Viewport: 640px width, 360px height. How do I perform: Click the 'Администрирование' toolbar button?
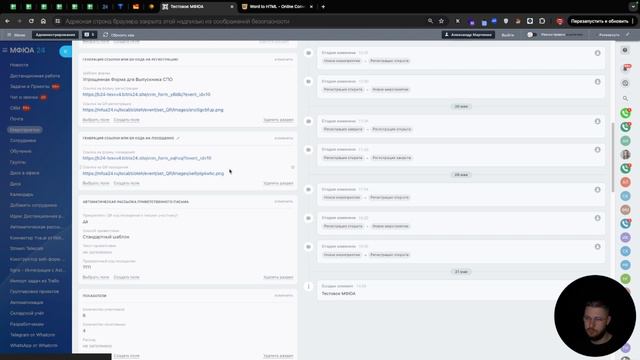click(55, 35)
